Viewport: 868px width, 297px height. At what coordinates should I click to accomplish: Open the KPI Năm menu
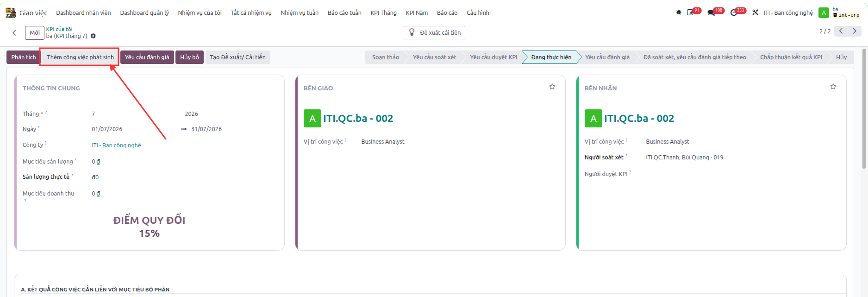(x=417, y=13)
